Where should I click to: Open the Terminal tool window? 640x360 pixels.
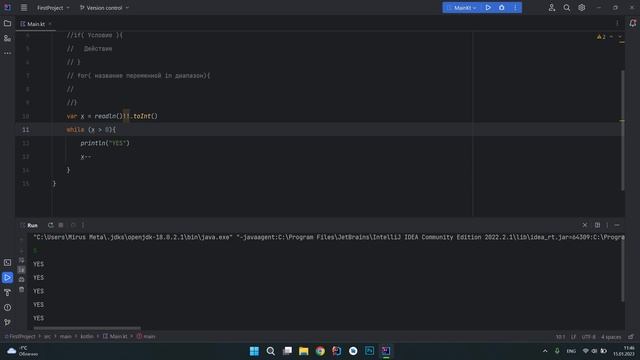(x=7, y=262)
